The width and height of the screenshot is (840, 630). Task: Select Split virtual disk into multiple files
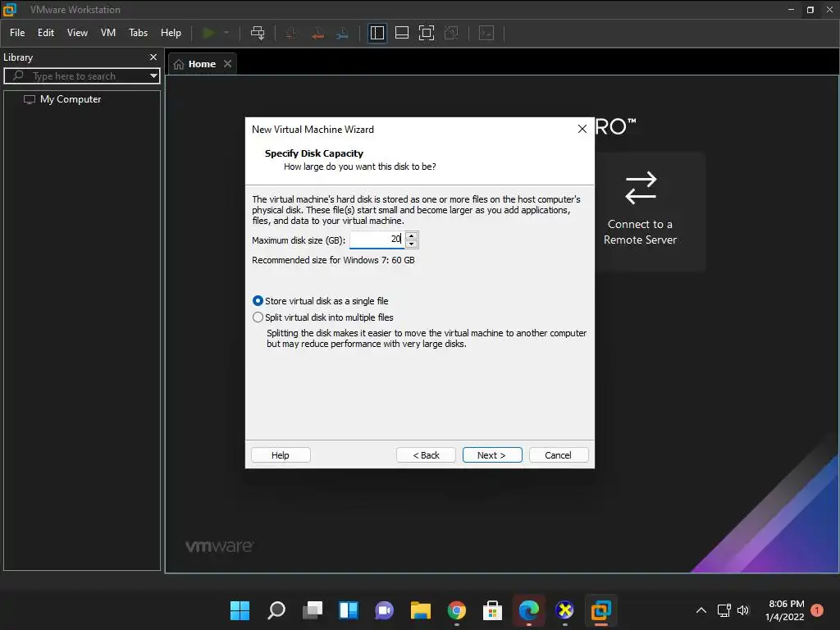pyautogui.click(x=323, y=317)
